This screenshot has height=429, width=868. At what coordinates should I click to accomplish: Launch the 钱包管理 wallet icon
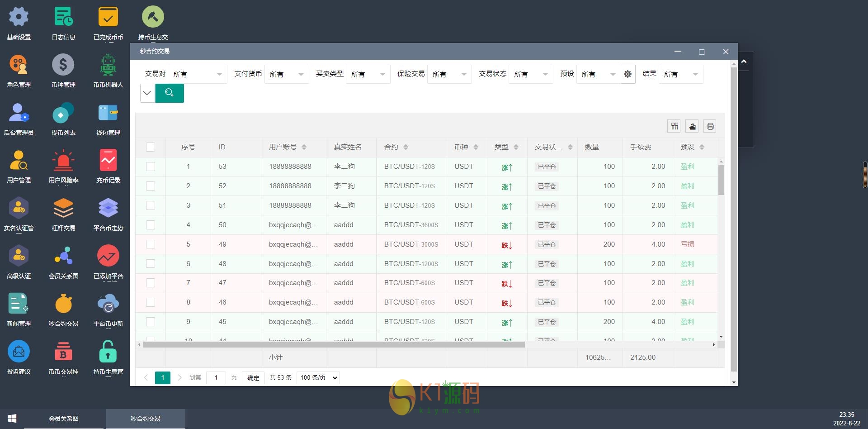point(108,114)
